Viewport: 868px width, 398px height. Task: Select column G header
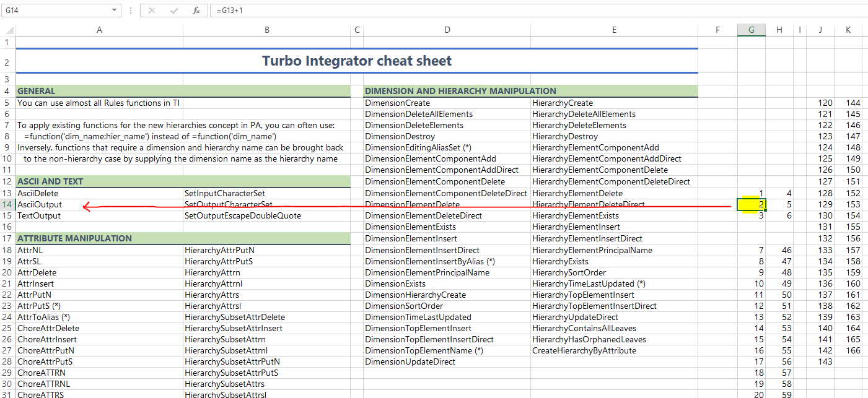[x=752, y=30]
